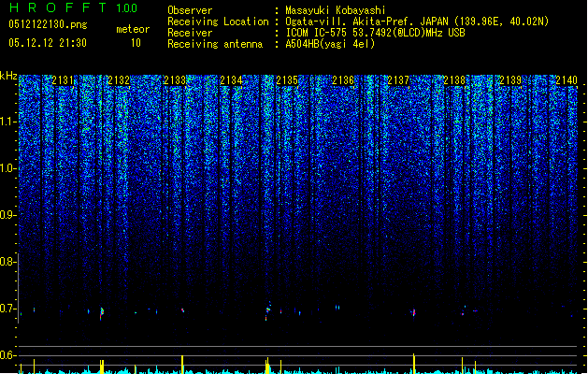Click time marker 2137
The height and width of the screenshot is (374, 588).
[x=398, y=80]
